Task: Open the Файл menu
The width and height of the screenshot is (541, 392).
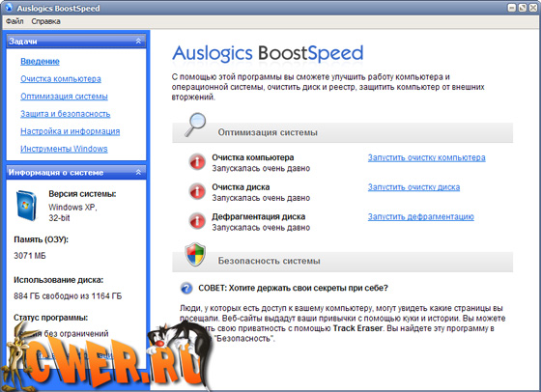Action: pyautogui.click(x=14, y=21)
